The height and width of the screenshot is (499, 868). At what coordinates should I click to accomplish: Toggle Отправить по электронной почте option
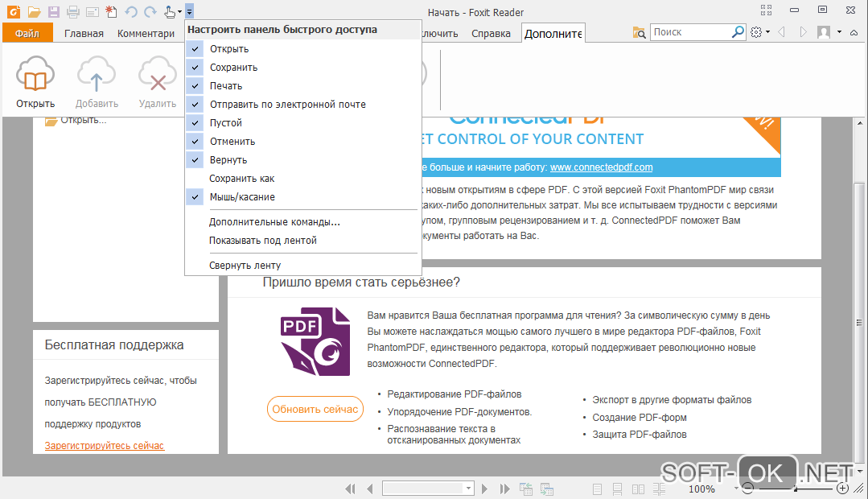pos(303,104)
